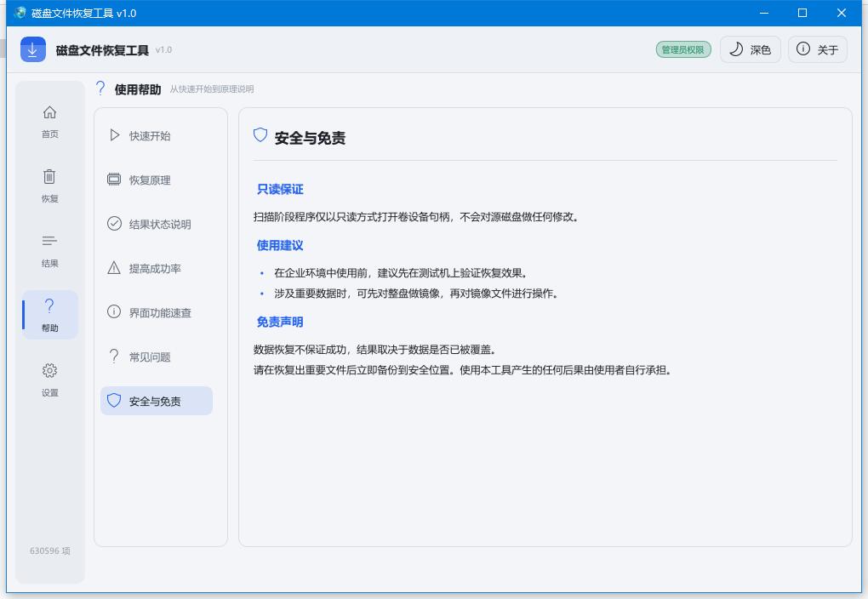Screen dimensions: 868x599
Task: Toggle 深色 dark theme button
Action: [750, 50]
